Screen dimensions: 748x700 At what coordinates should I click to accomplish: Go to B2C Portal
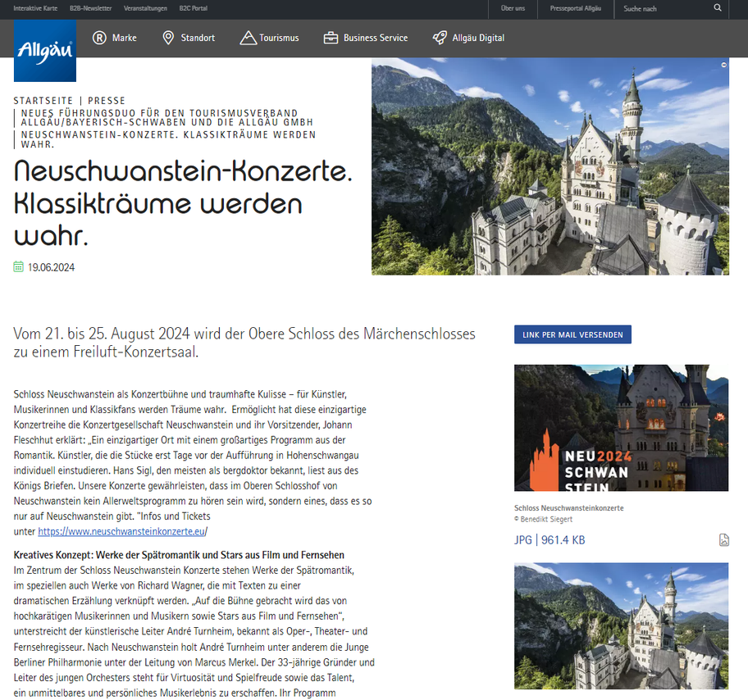point(193,8)
